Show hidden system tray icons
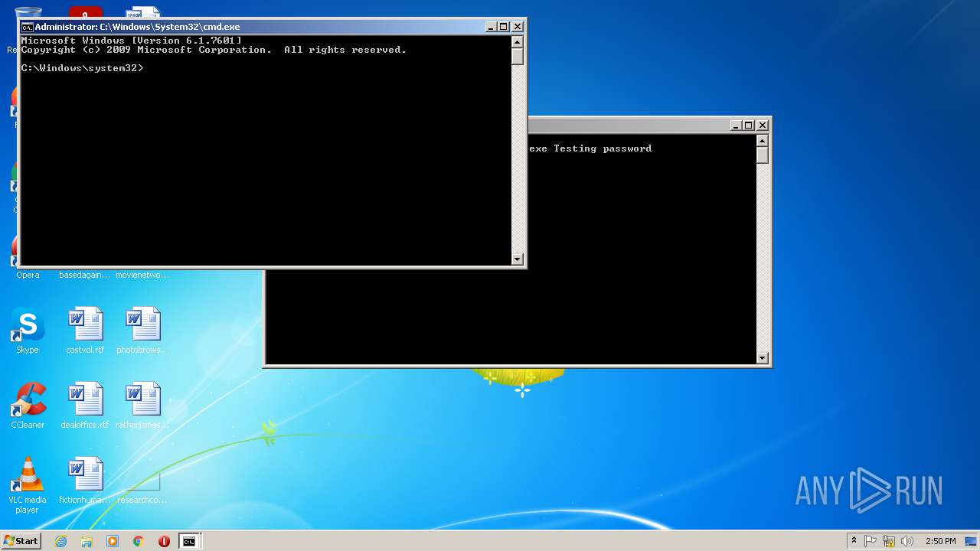The image size is (980, 551). (x=854, y=541)
